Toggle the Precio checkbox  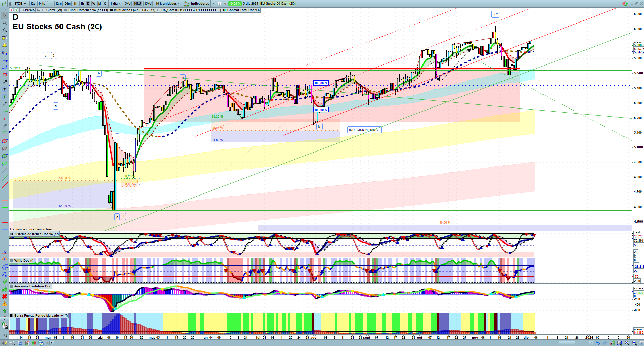pos(23,10)
